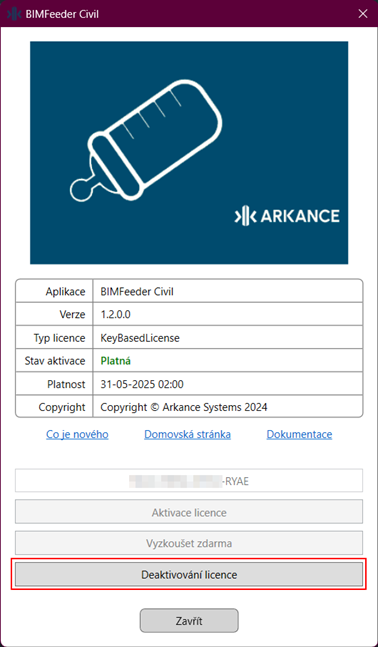Click the "Deaktivování licence" button

pyautogui.click(x=189, y=574)
